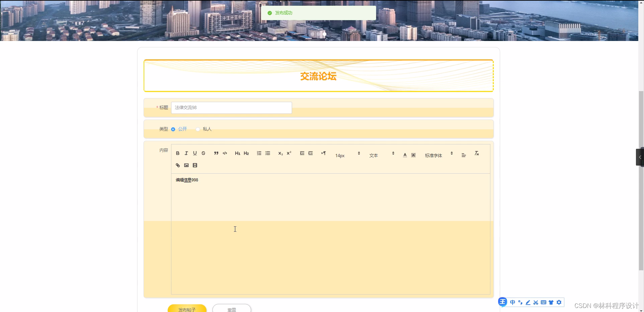Insert an image into the post
644x312 pixels.
(186, 165)
